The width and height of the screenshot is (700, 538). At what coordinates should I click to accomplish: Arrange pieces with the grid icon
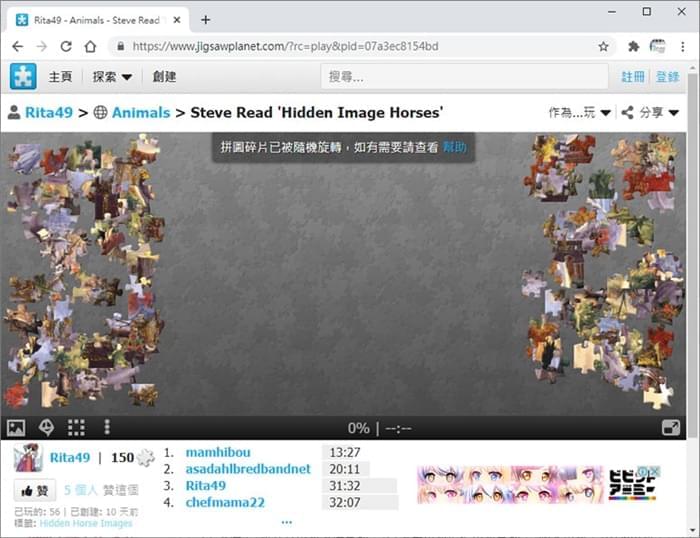(x=76, y=428)
